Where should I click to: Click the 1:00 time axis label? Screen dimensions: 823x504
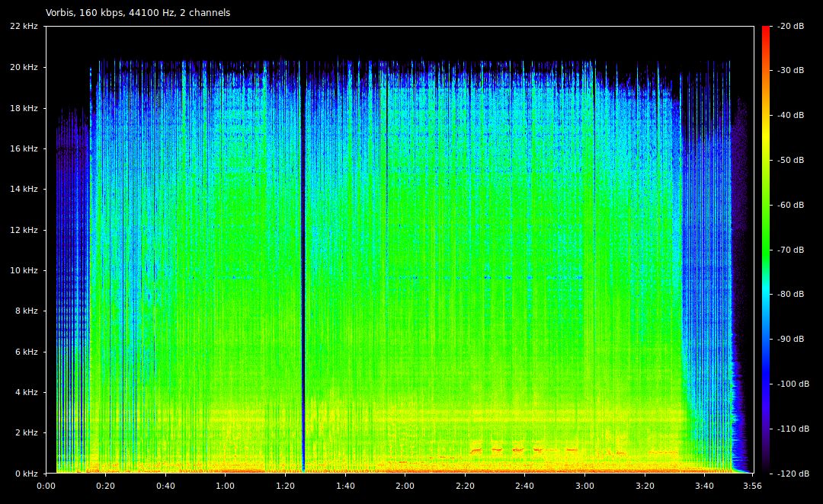[x=225, y=486]
